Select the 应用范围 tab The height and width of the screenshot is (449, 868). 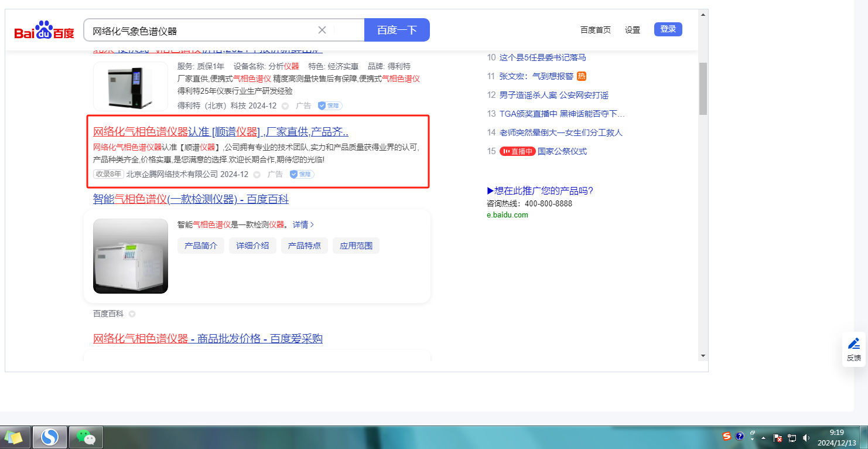(x=356, y=246)
